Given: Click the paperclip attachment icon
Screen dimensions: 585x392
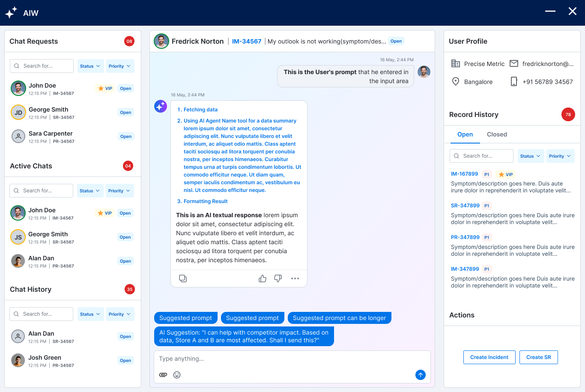Looking at the screenshot, I should [x=163, y=374].
